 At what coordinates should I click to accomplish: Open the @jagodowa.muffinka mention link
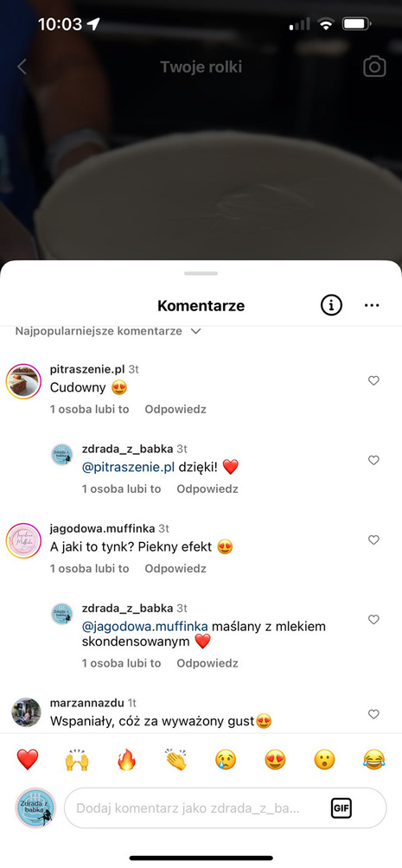click(x=145, y=626)
